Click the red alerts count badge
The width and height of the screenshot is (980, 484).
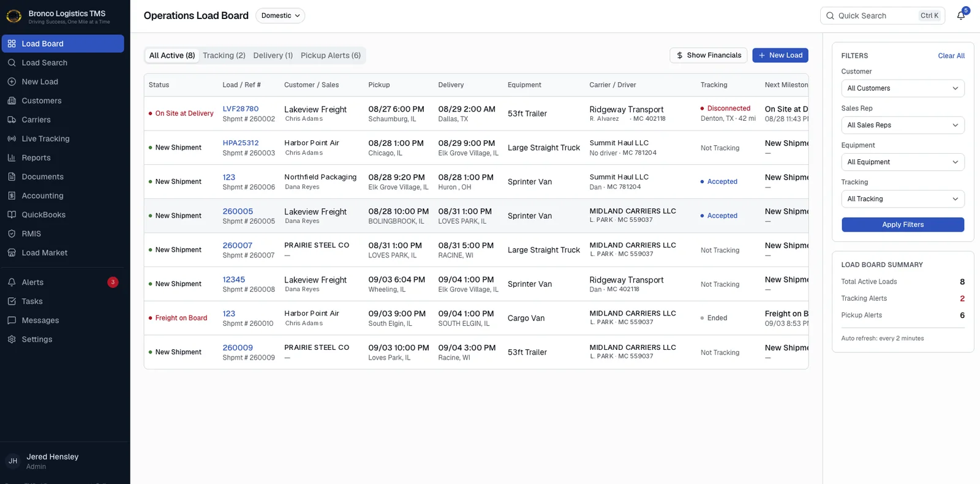point(113,282)
